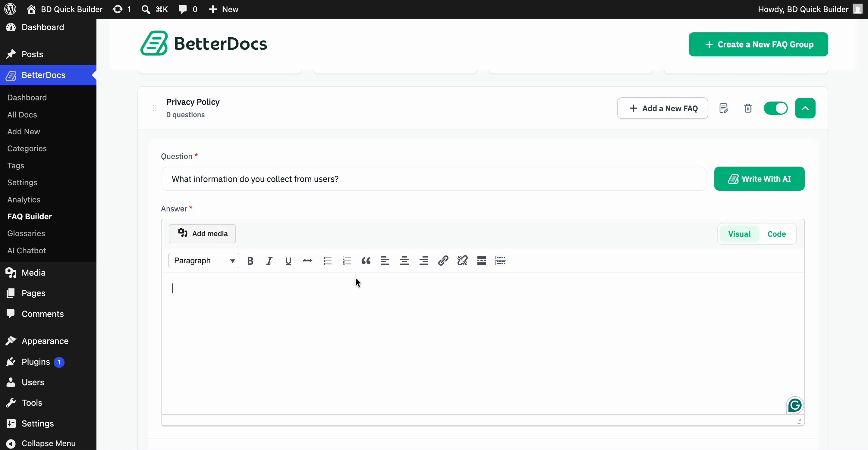Click the Write With AI button
This screenshot has height=450, width=868.
759,179
